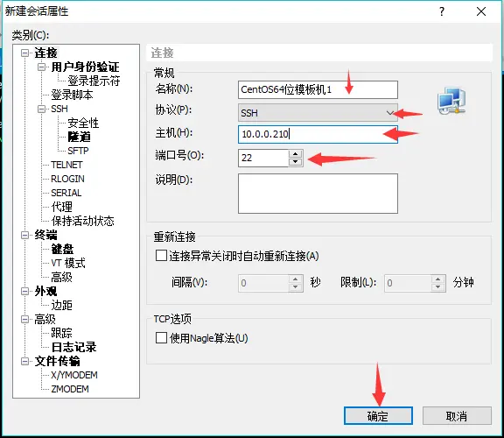Select 安全性 tree item
The image size is (504, 438).
tap(83, 123)
